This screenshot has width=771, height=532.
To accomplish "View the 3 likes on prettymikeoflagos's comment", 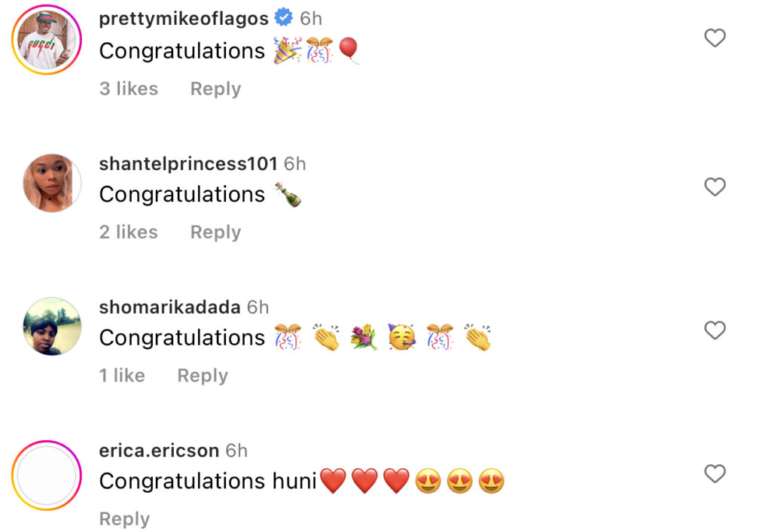I will tap(129, 89).
